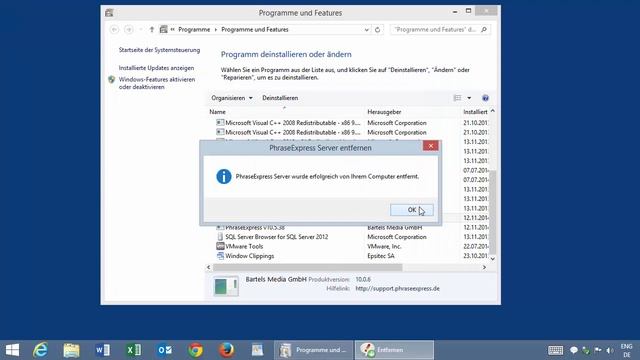Go up one level arrow
Viewport: 640px width, 360px height.
pos(152,29)
